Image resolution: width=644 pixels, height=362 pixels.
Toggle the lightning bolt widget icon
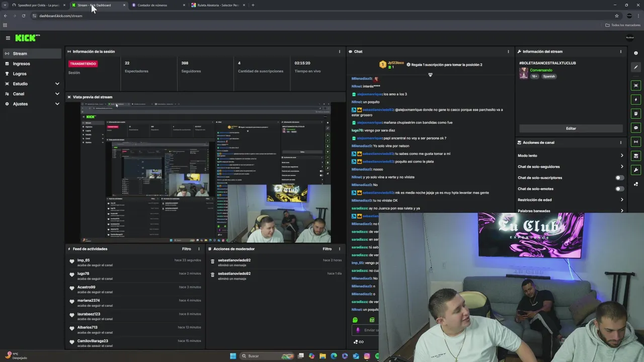point(636,100)
